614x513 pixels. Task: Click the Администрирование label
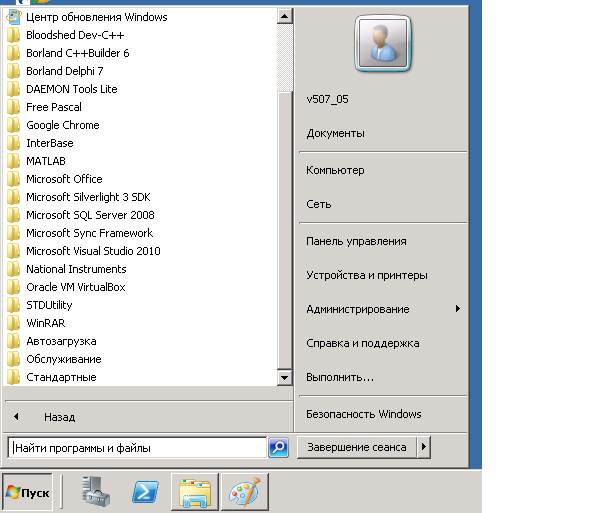tap(358, 309)
